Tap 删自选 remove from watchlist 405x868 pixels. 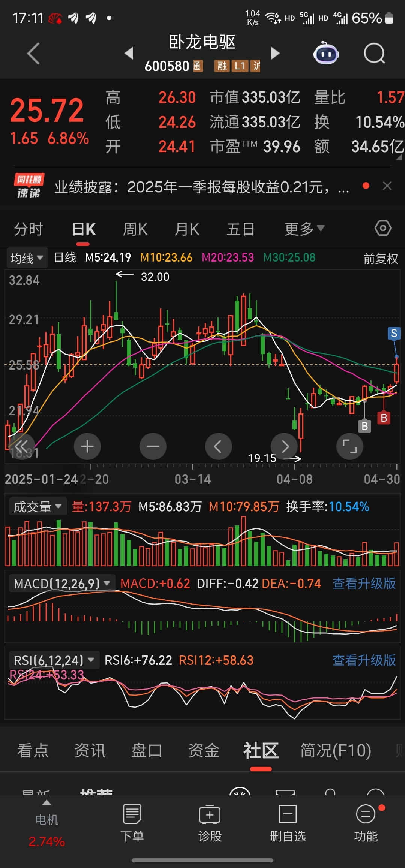click(x=288, y=823)
